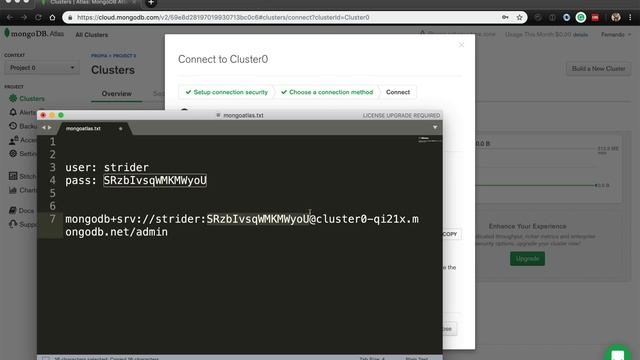This screenshot has height=360, width=640.
Task: Click the browser home icon
Action: click(x=52, y=18)
